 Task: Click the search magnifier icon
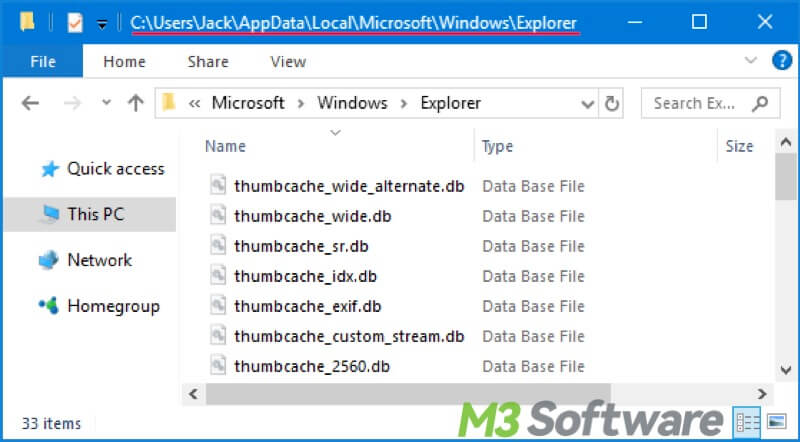[760, 104]
